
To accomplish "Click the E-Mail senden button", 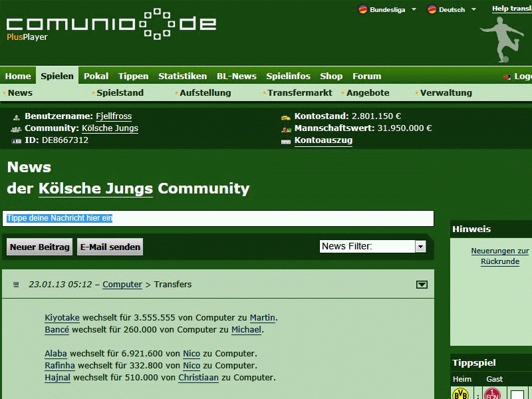I will 110,247.
